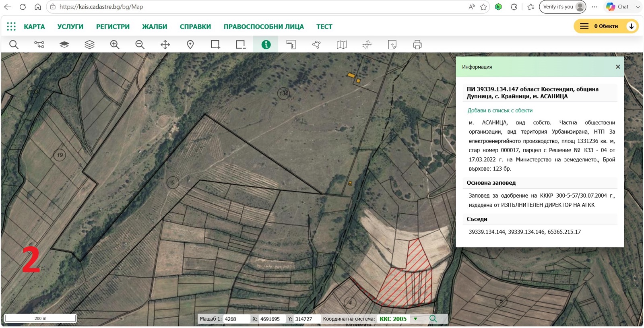Open the СПРАВКИ menu
This screenshot has height=328, width=644.
[195, 27]
